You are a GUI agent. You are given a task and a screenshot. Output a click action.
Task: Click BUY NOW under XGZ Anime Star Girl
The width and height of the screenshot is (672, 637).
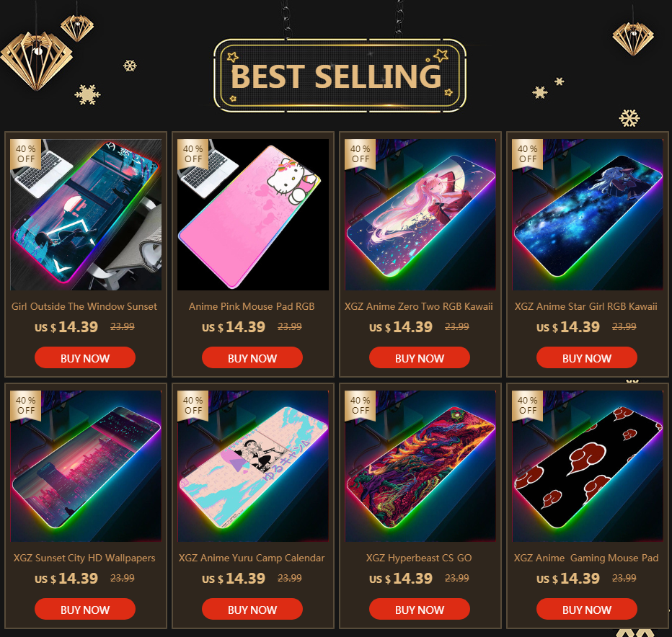pyautogui.click(x=586, y=357)
